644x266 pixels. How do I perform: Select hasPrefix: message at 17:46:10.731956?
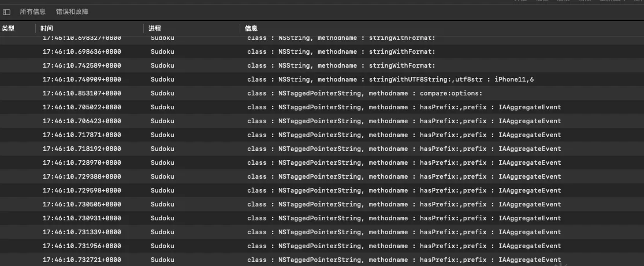click(404, 246)
